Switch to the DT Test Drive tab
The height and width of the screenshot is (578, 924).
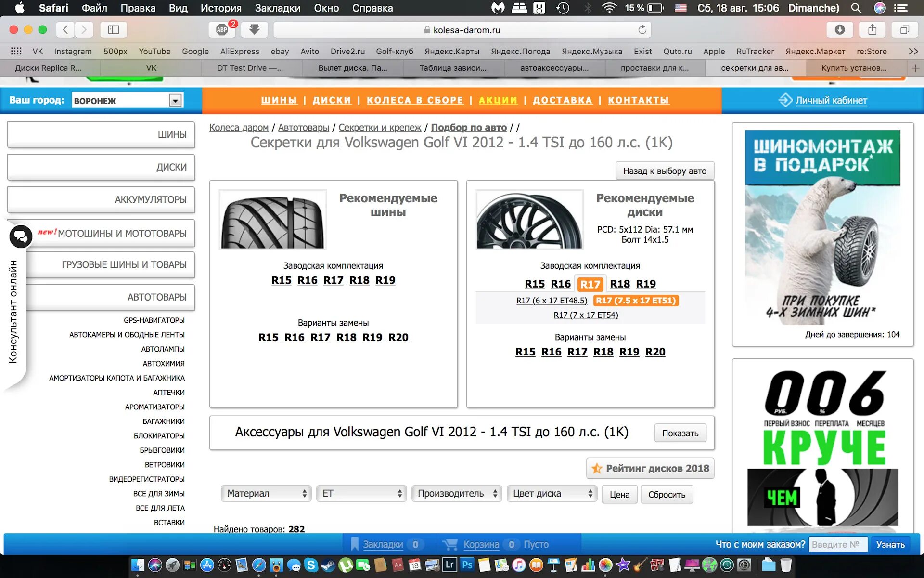[x=250, y=68]
